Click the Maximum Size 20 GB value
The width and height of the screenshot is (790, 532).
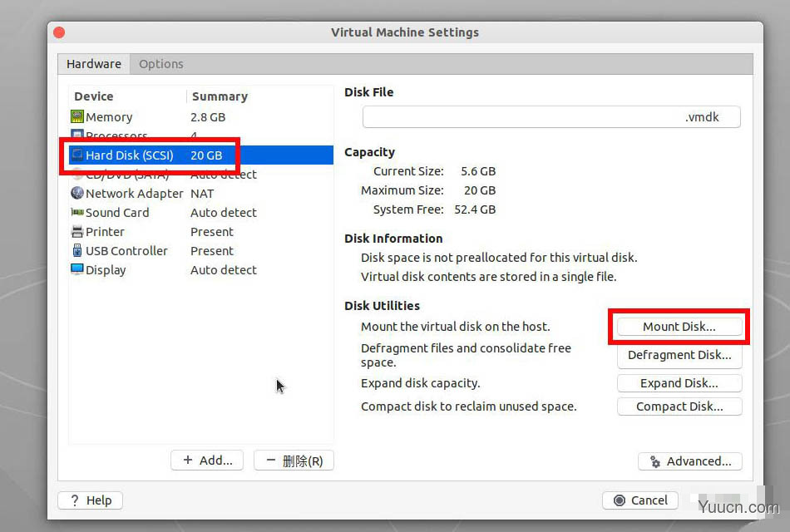(x=480, y=190)
